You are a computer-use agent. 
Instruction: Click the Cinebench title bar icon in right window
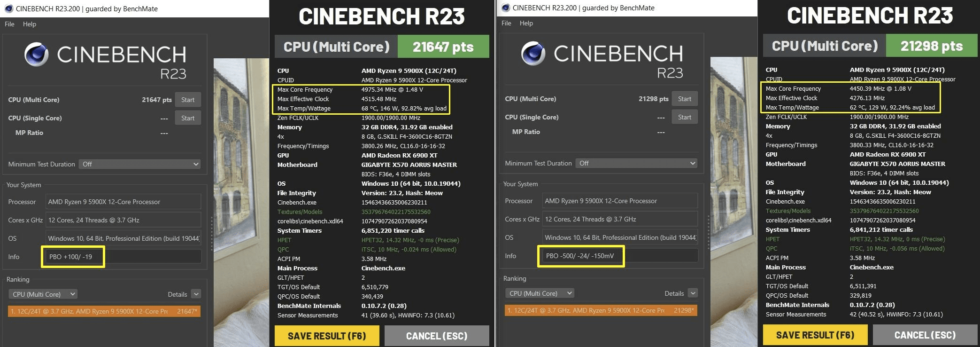tap(505, 8)
